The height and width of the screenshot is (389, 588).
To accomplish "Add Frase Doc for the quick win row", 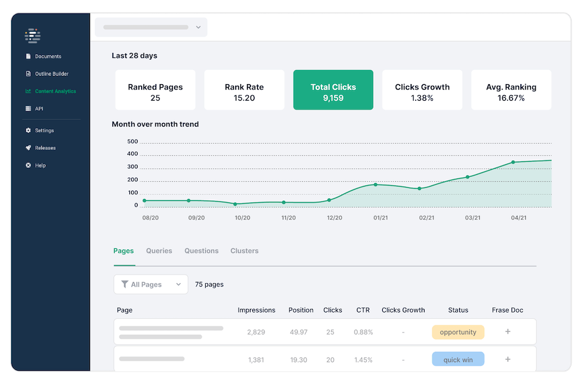I will [508, 360].
